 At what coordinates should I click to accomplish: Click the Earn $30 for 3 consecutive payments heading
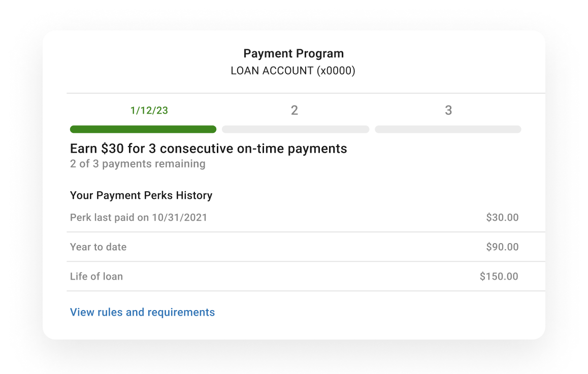coord(208,149)
